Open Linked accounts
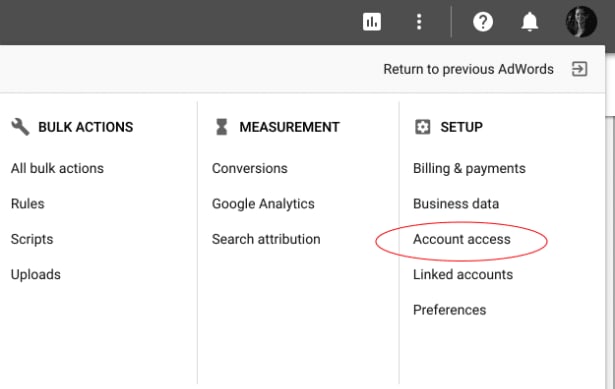 click(463, 274)
